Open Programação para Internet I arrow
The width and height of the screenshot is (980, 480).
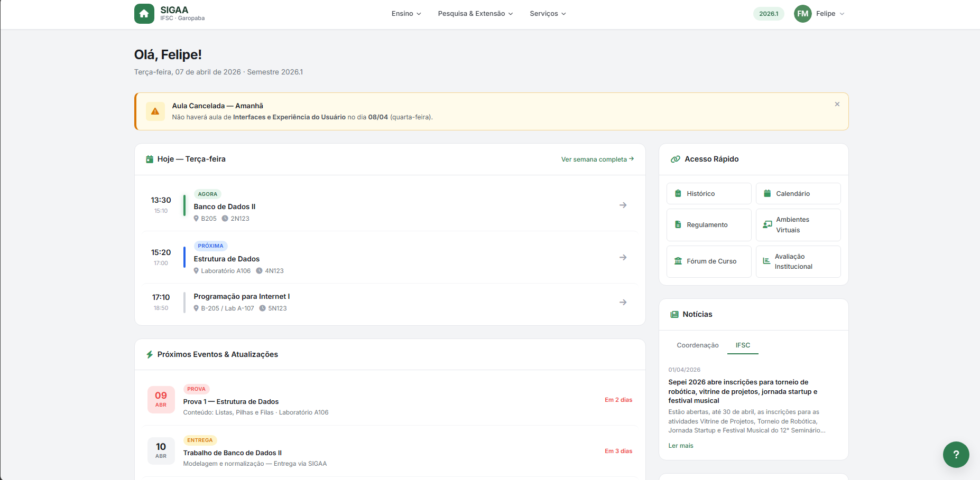pos(623,302)
